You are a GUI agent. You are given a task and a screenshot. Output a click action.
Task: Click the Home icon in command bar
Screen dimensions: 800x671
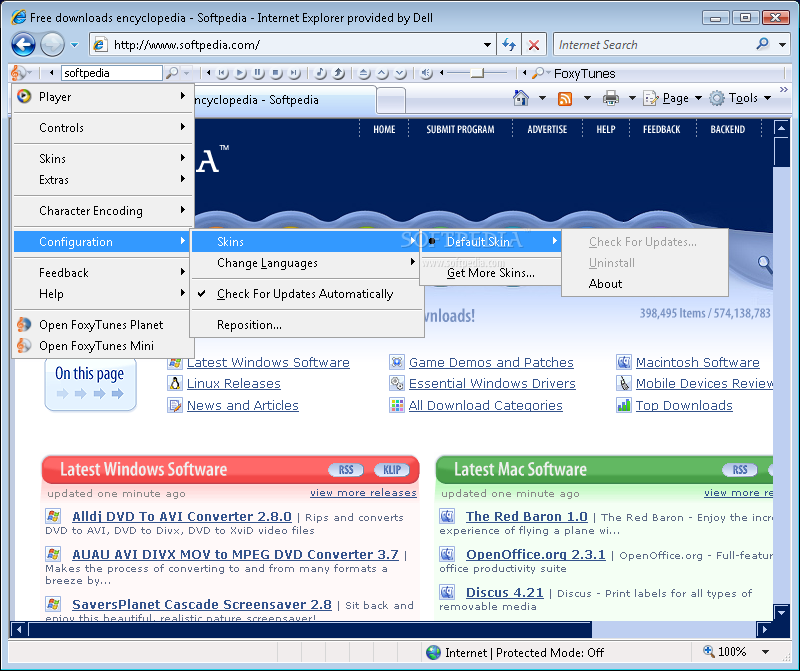click(521, 98)
